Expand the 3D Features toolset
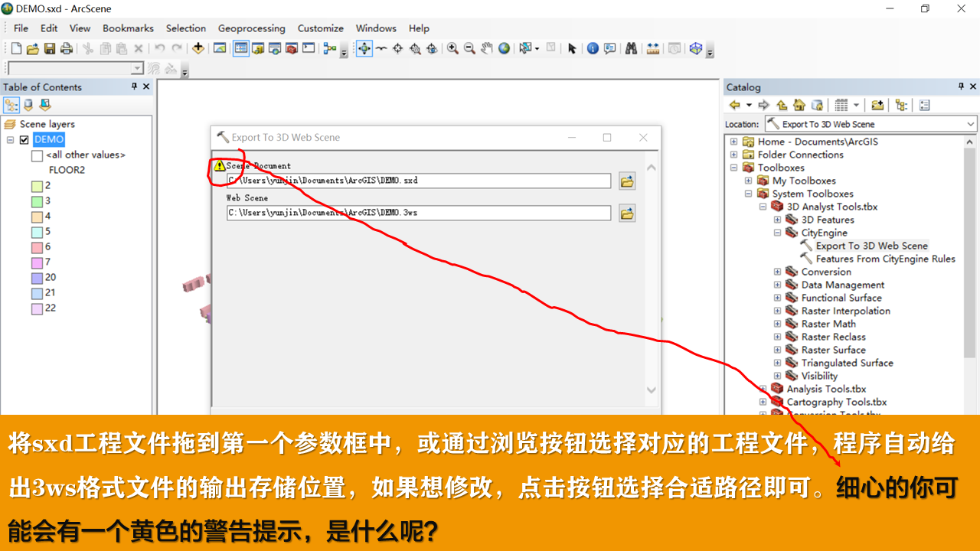This screenshot has width=980, height=551. click(777, 220)
